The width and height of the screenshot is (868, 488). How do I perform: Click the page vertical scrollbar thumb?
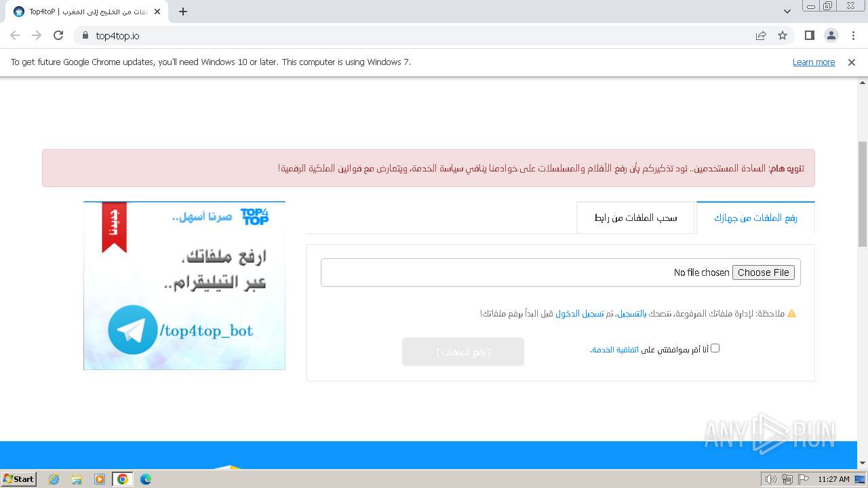coord(862,194)
